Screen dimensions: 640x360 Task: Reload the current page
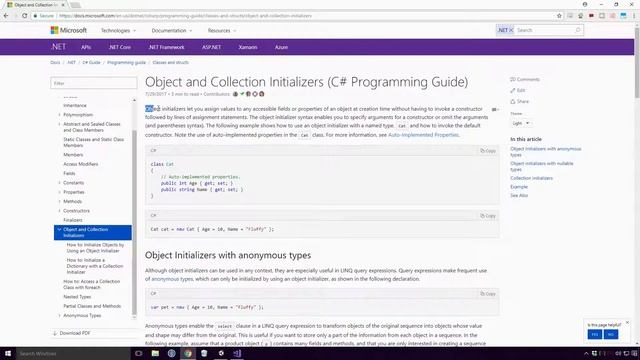point(24,16)
